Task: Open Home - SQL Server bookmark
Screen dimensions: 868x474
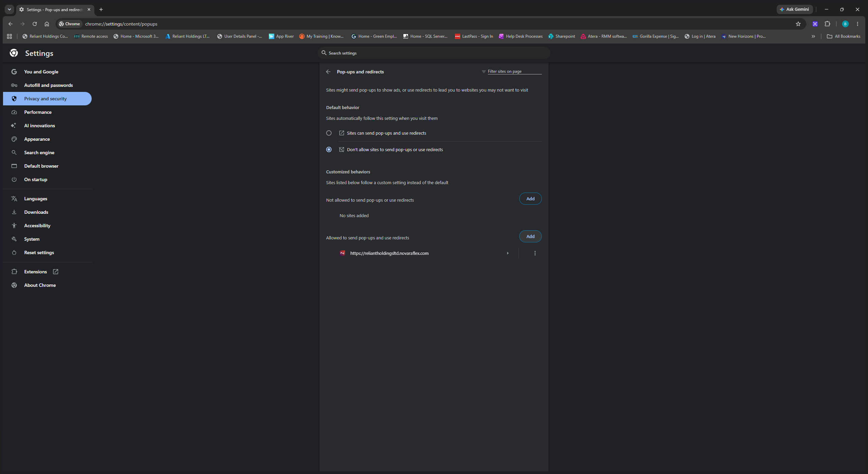Action: click(x=425, y=36)
